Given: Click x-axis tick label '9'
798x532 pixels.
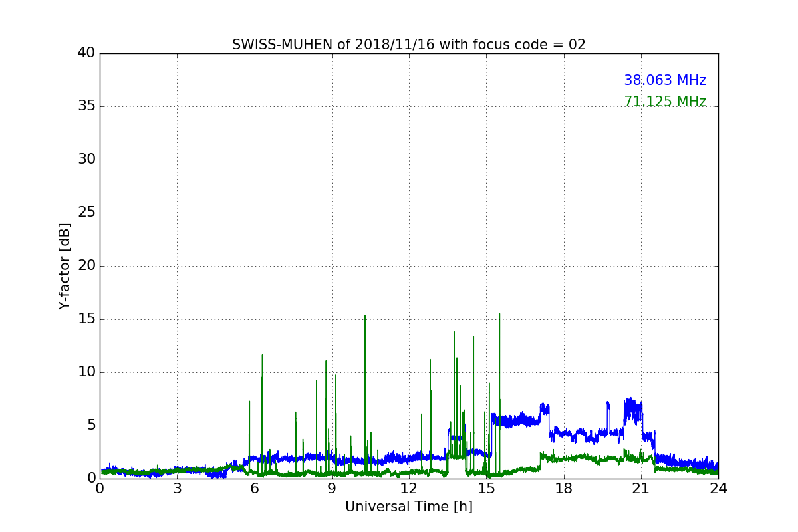Looking at the screenshot, I should tap(332, 488).
